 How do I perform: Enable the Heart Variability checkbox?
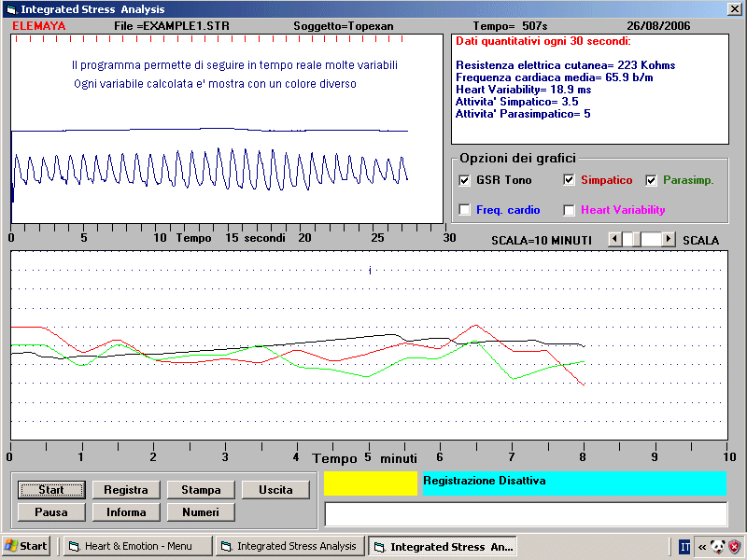(570, 210)
